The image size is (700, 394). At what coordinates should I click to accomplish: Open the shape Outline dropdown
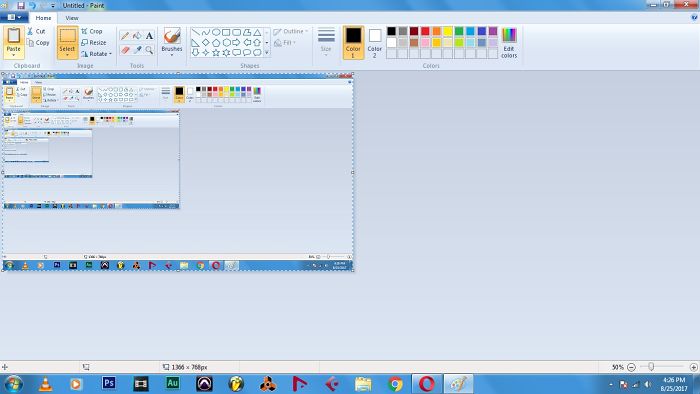291,31
